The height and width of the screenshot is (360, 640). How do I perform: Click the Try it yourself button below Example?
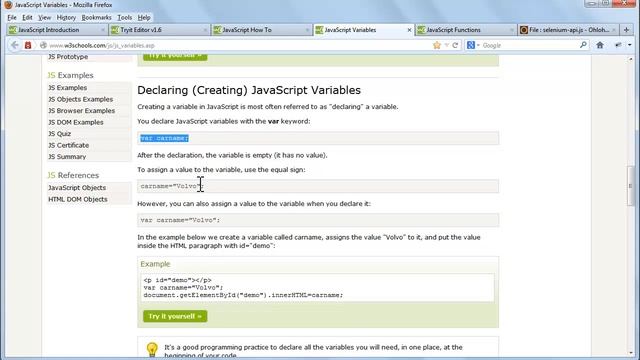[x=175, y=316]
